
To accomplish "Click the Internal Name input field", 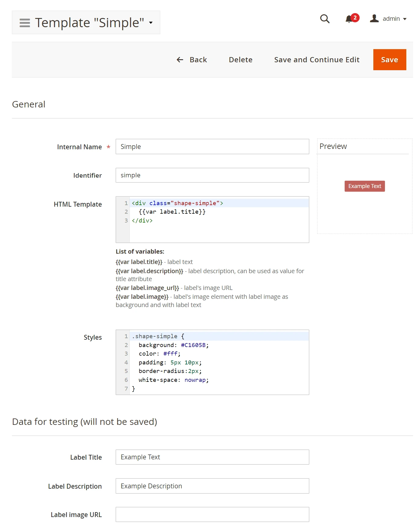I will (x=212, y=147).
